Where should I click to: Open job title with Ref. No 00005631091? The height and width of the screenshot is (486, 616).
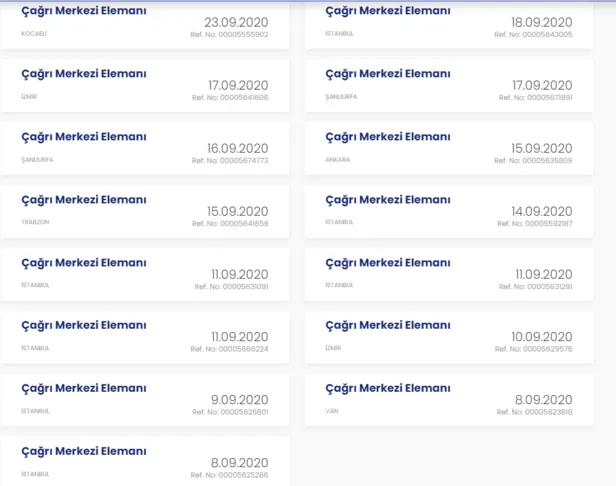click(x=84, y=263)
